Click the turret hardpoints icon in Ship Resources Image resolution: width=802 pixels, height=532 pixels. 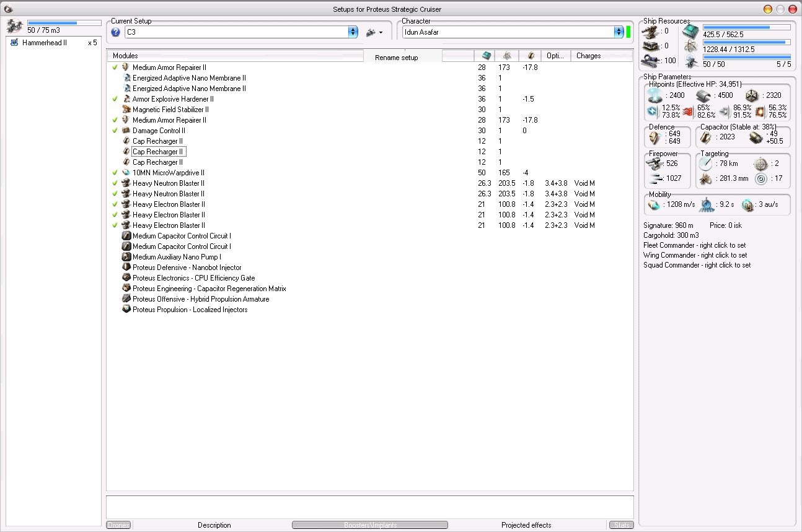click(651, 31)
